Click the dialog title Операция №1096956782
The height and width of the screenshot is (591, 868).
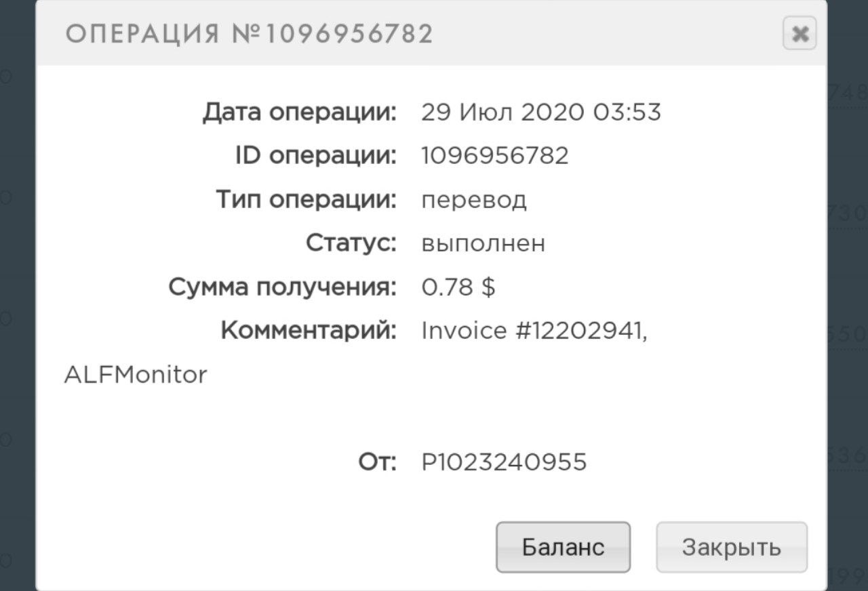point(249,33)
